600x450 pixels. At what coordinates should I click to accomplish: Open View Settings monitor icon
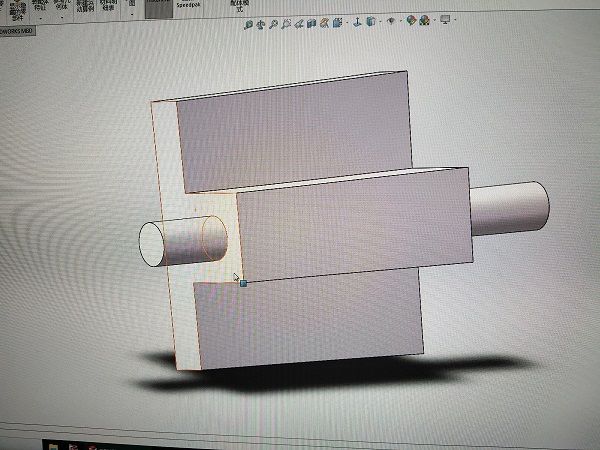click(x=445, y=20)
